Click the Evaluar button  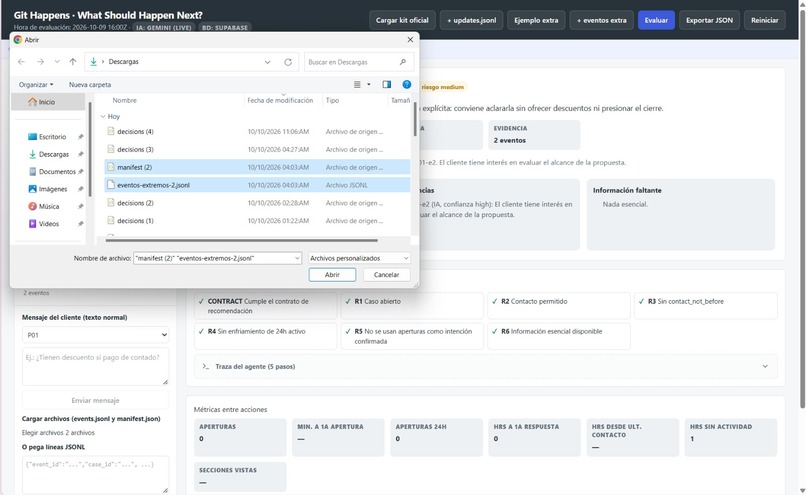[x=656, y=21]
